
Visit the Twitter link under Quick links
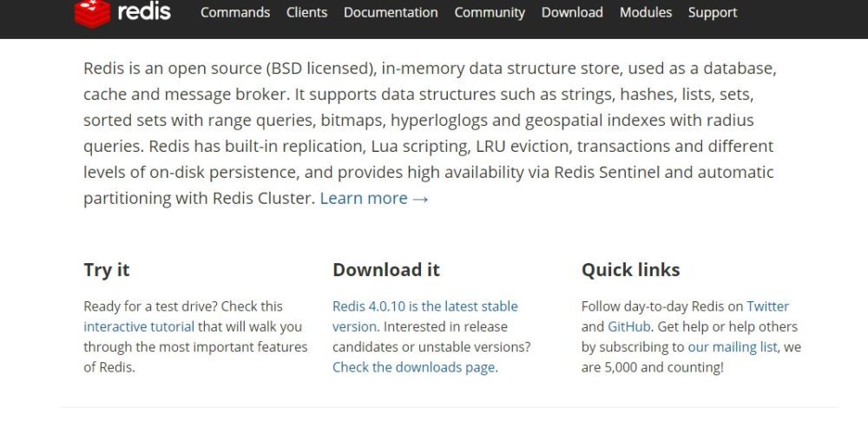point(768,306)
